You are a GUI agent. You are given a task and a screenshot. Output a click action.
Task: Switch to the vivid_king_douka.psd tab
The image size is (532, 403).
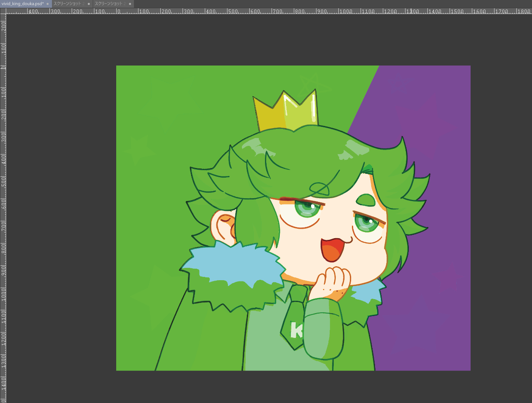[x=22, y=4]
